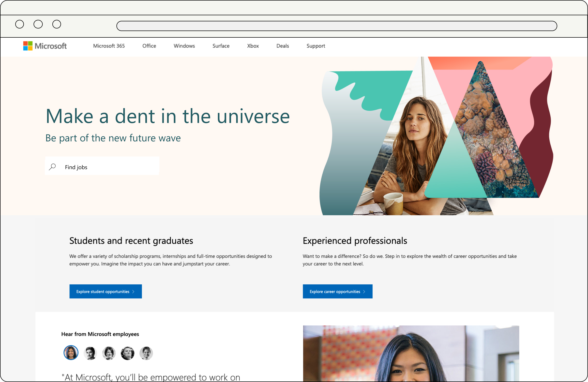
Task: Click the Microsoft logo
Action: (45, 46)
